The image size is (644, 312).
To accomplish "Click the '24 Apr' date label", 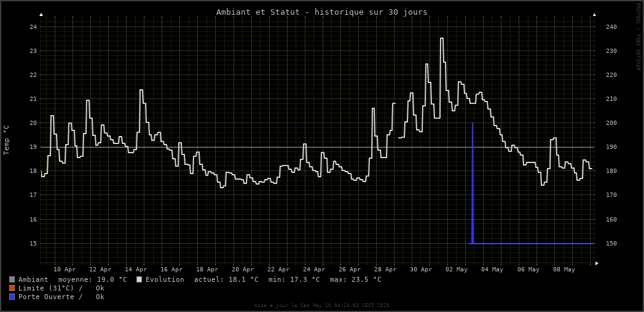I will [x=315, y=270].
